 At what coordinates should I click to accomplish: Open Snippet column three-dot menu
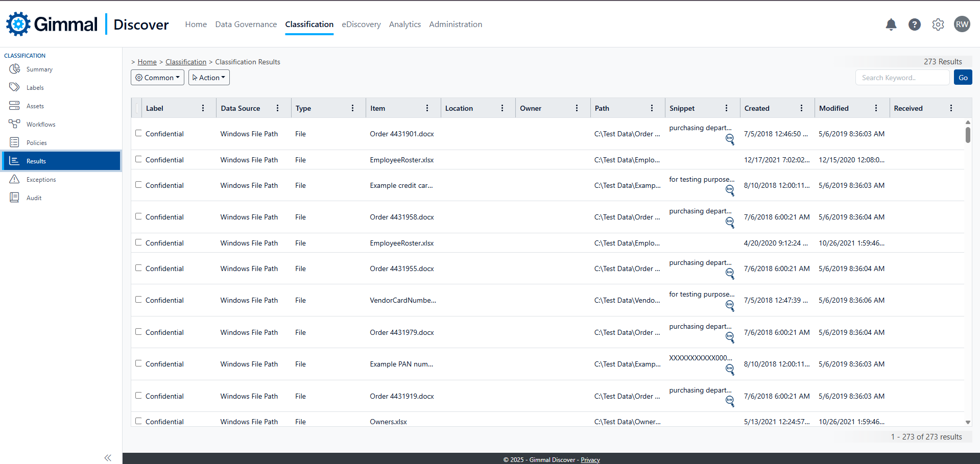click(726, 108)
